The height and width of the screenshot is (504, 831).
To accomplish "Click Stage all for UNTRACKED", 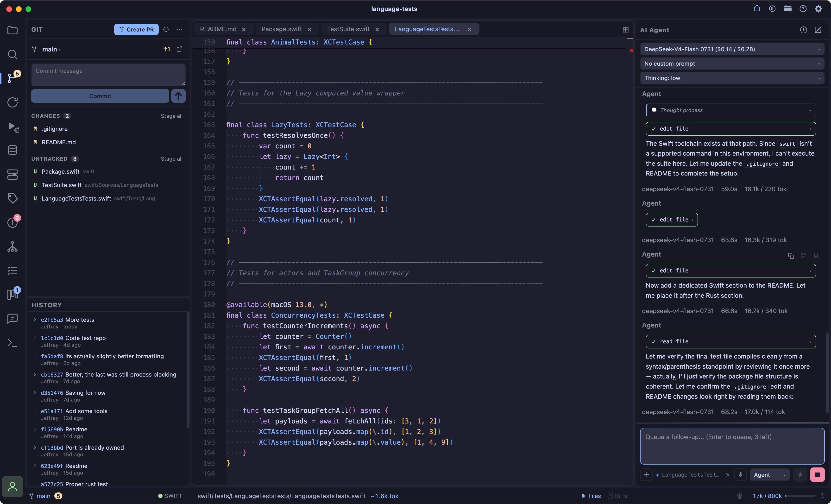I will [172, 158].
